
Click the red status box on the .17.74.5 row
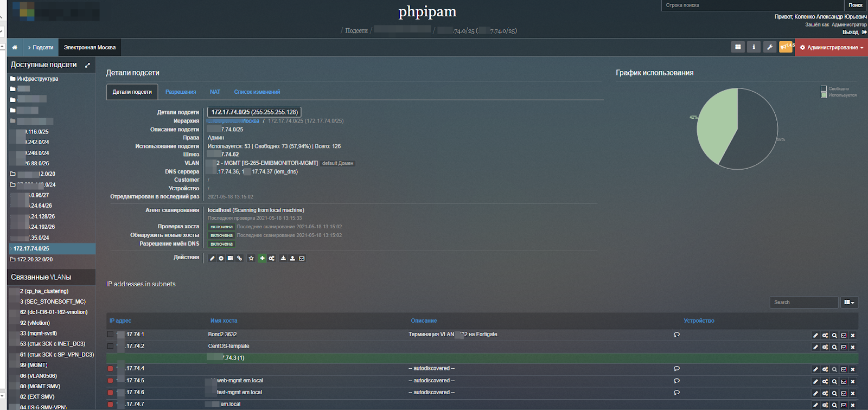coord(111,381)
